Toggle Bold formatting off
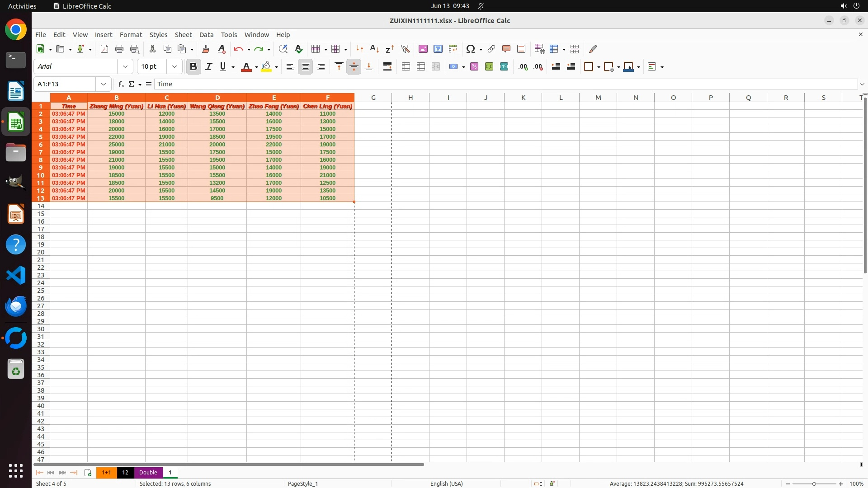 [193, 66]
